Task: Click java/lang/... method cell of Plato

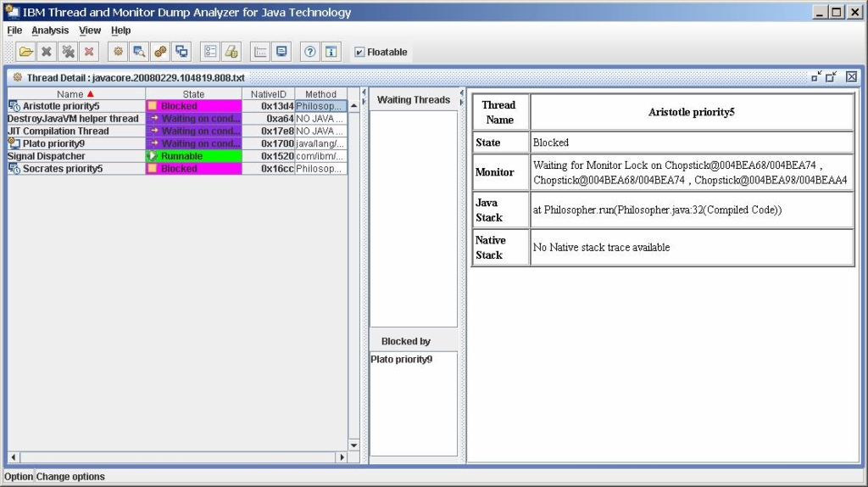Action: coord(320,143)
